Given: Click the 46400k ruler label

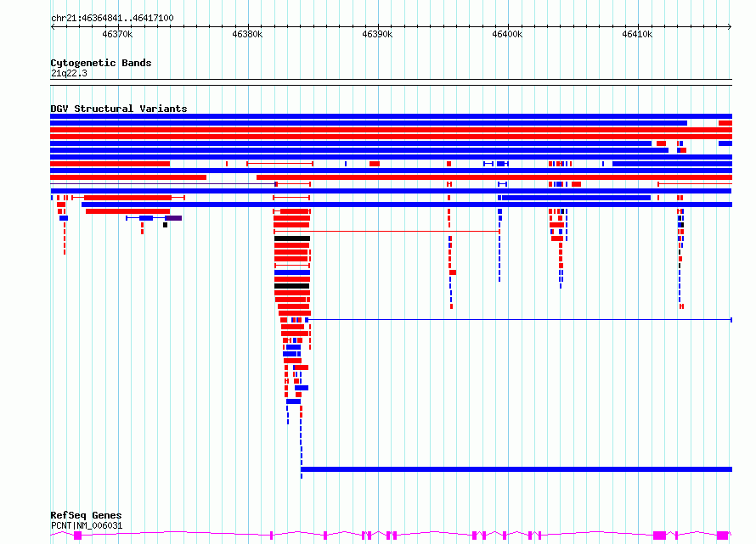Looking at the screenshot, I should coord(507,34).
